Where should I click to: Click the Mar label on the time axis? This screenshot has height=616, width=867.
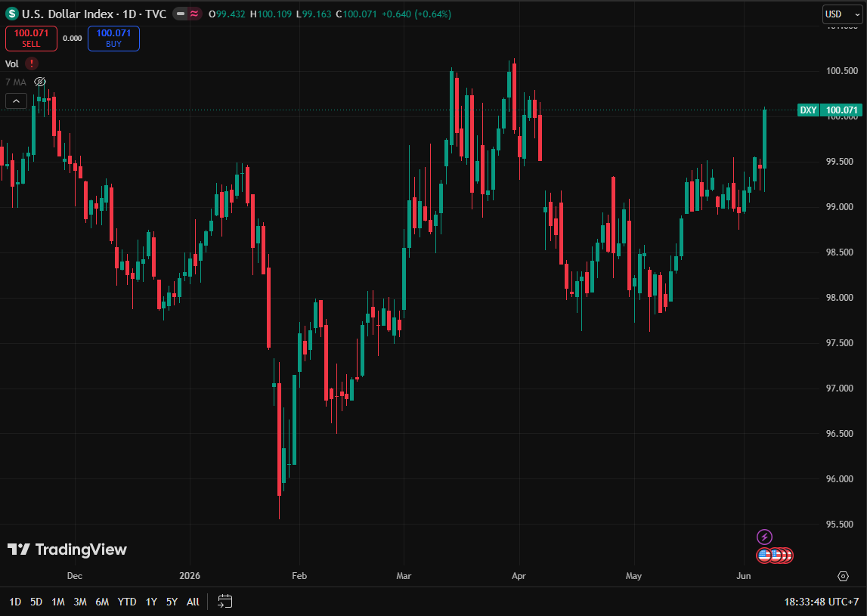coord(404,576)
